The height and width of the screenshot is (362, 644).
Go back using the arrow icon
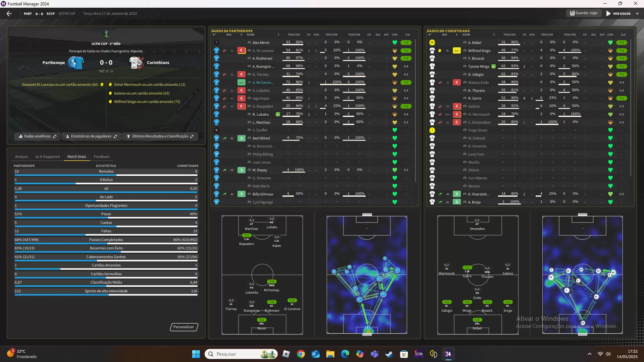pos(9,14)
